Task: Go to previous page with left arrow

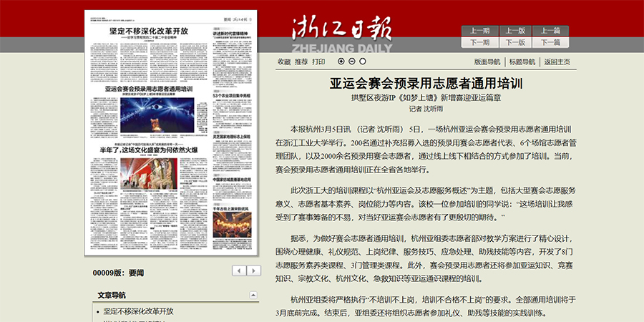Action: 240,270
